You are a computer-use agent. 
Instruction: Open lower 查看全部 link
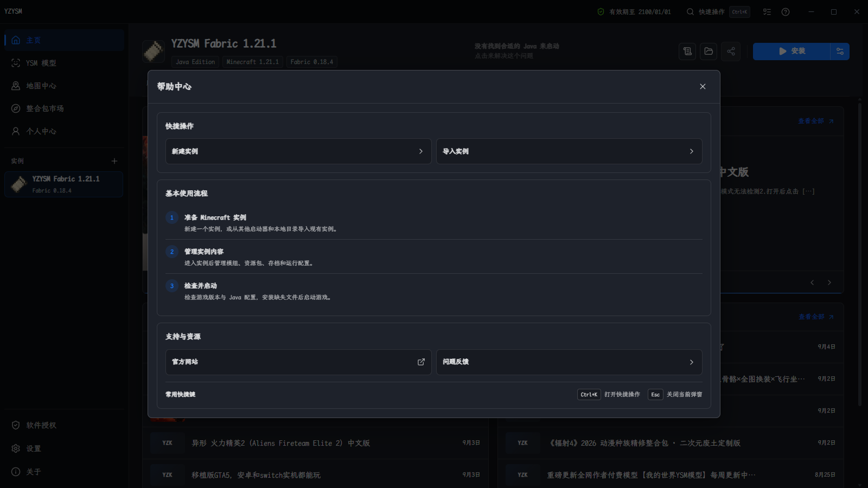(x=816, y=317)
